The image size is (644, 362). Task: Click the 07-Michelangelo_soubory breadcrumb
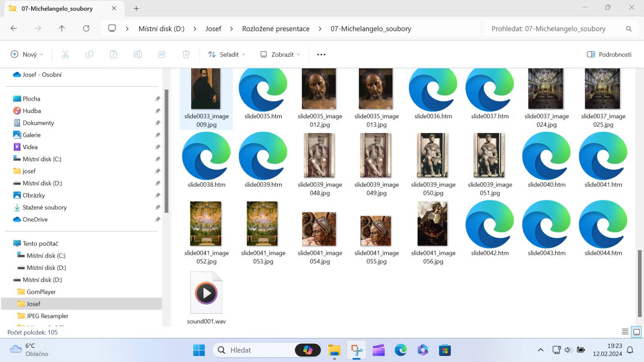pos(371,29)
